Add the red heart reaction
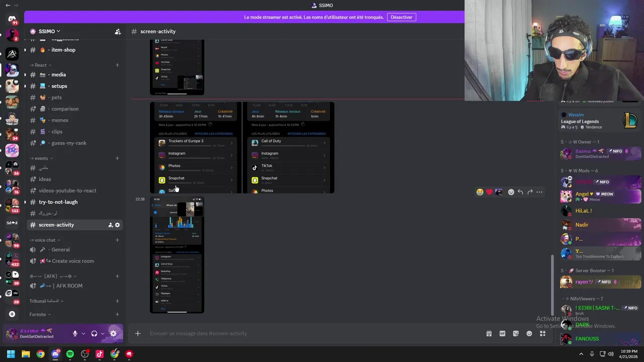The height and width of the screenshot is (362, 644). coord(489,192)
